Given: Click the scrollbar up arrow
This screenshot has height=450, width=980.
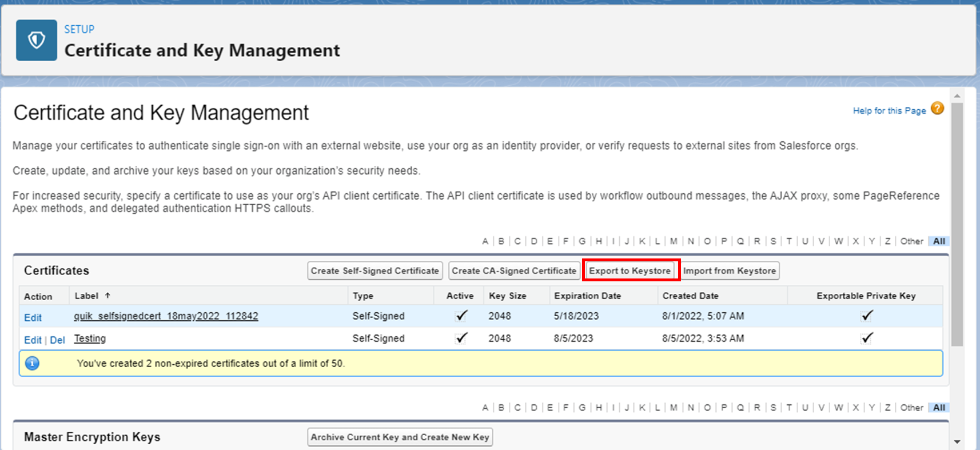Looking at the screenshot, I should pyautogui.click(x=957, y=95).
